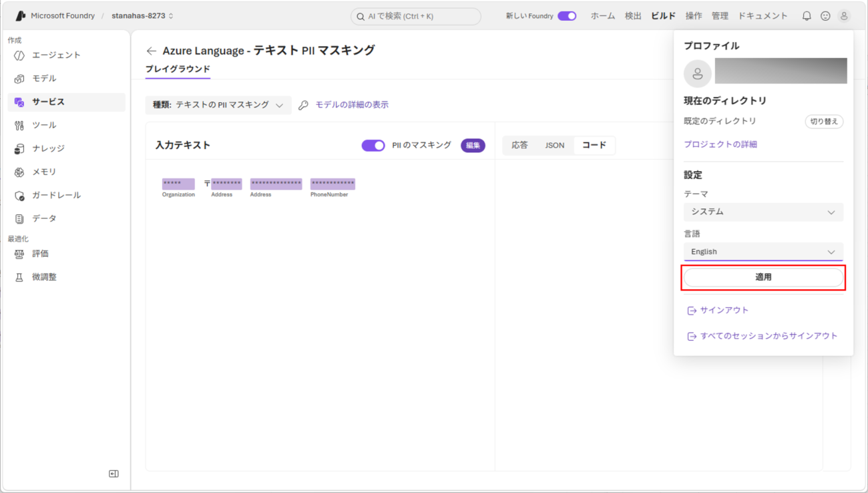This screenshot has width=868, height=493.
Task: Click the 適用 button
Action: tap(763, 277)
